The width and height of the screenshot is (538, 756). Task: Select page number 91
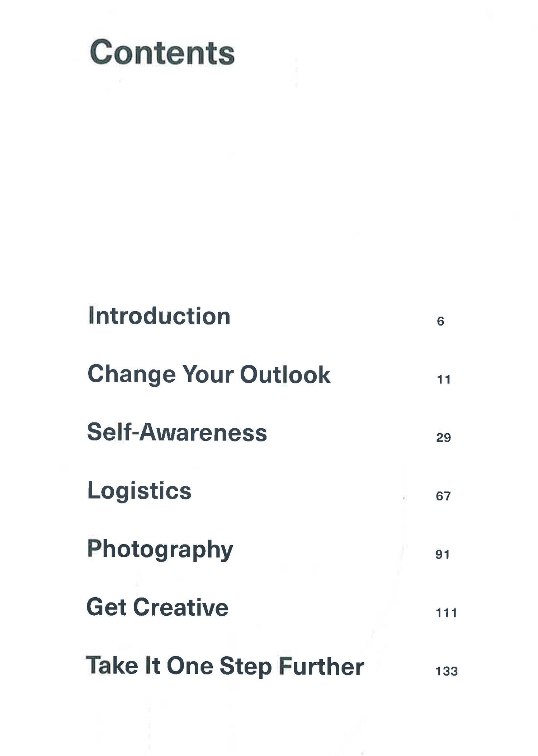(443, 555)
